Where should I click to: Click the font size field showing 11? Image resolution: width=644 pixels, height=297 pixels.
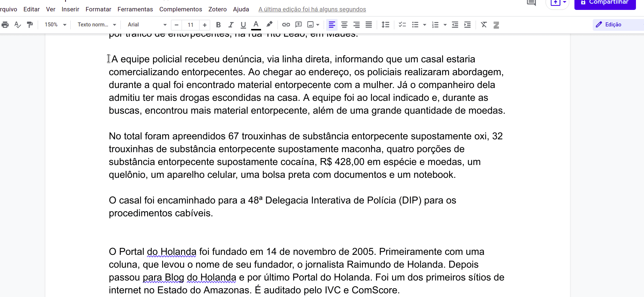pos(190,25)
